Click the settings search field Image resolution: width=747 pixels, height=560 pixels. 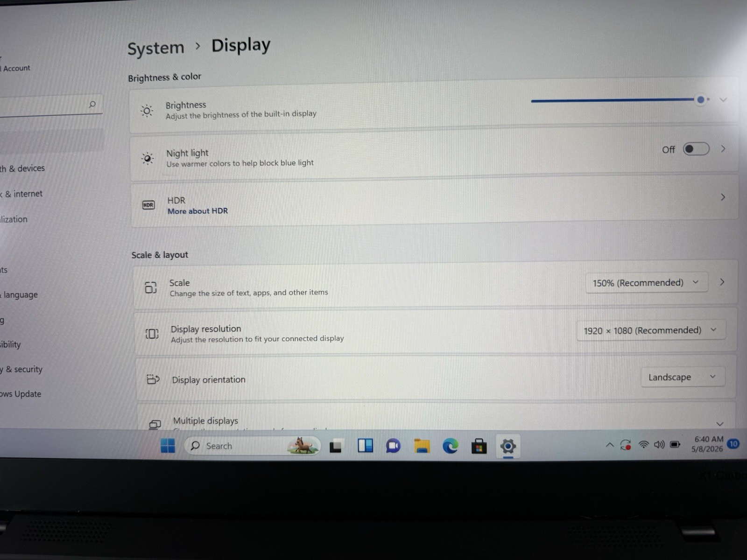pos(50,105)
